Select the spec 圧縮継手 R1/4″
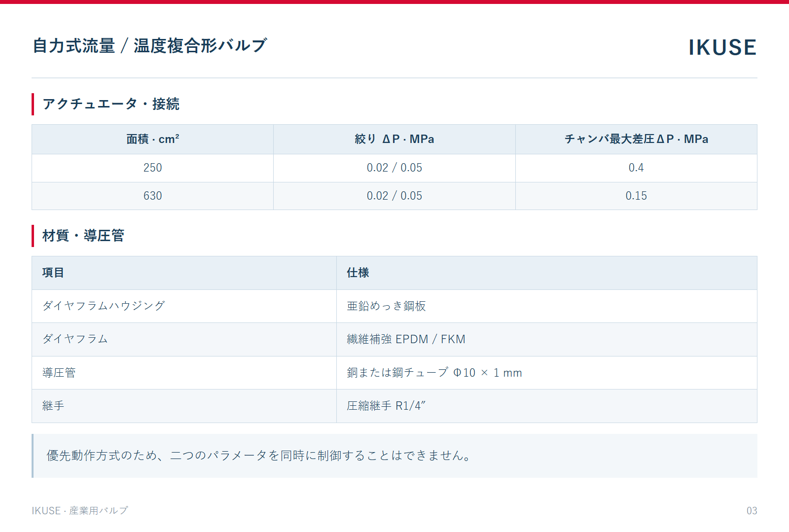 pyautogui.click(x=386, y=406)
